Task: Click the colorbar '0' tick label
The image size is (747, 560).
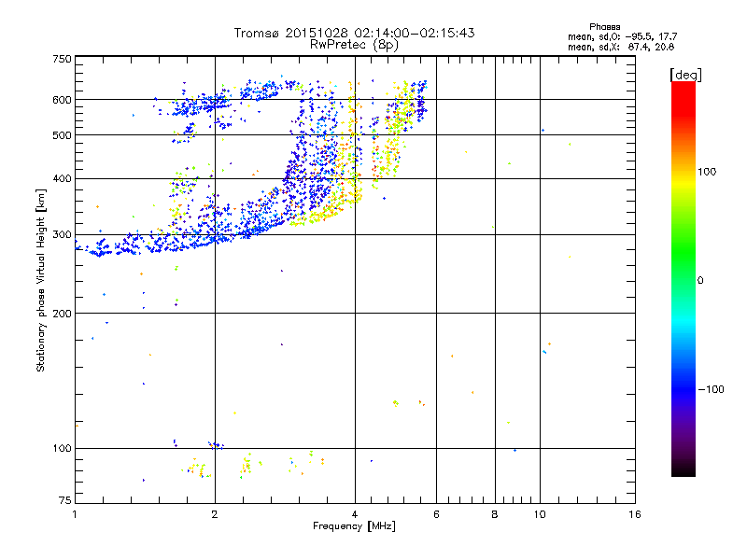Action: [700, 281]
